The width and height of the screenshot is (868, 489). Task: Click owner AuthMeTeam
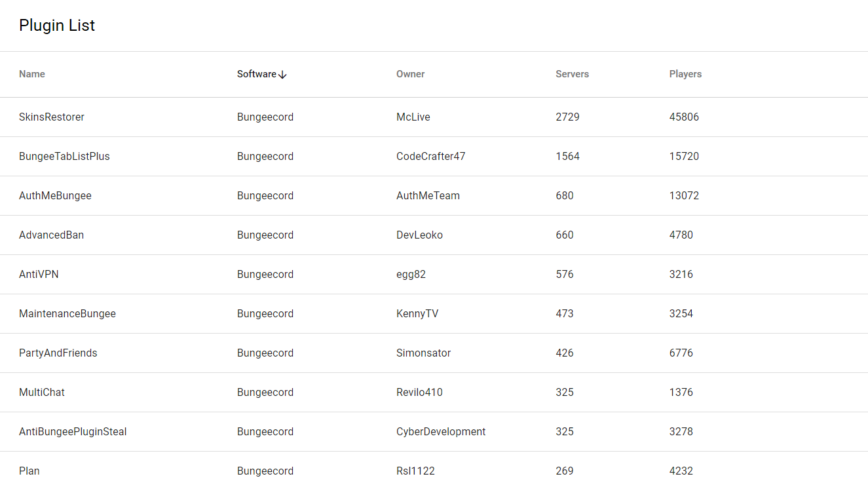point(428,196)
